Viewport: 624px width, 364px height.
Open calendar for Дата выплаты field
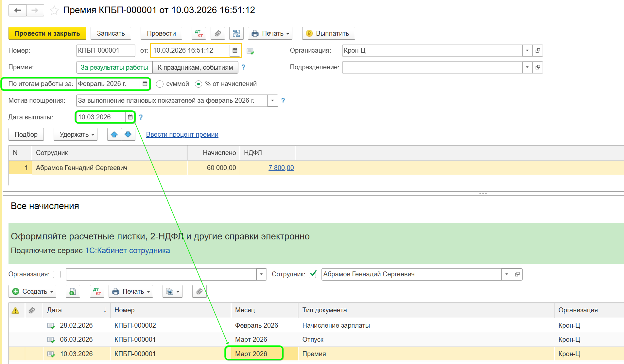click(130, 117)
